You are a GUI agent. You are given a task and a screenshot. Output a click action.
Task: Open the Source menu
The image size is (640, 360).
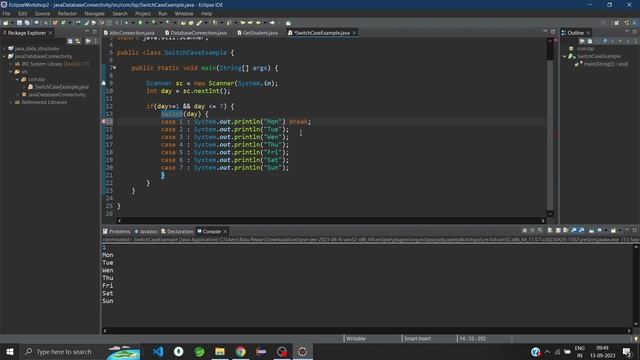42,13
